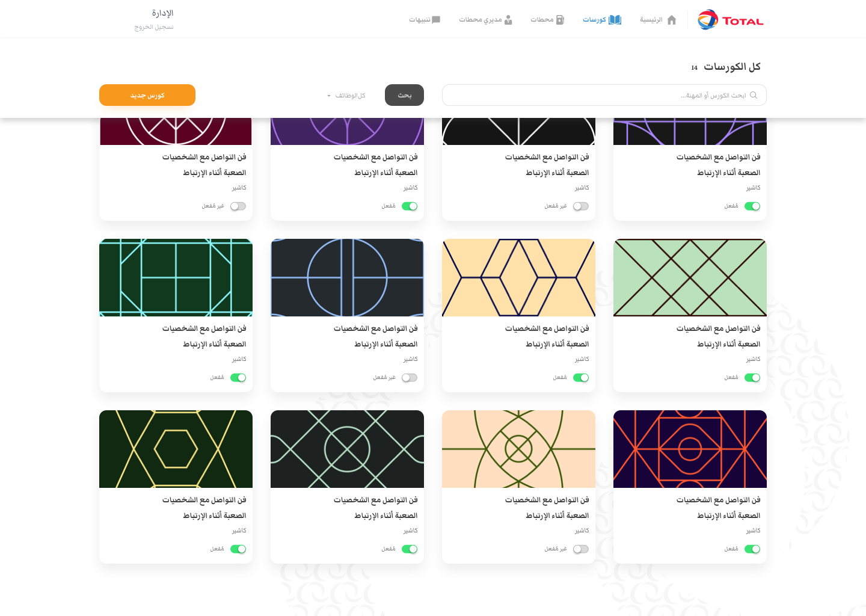This screenshot has height=616, width=866.
Task: Click the تسجيل الخروج logout link
Action: [x=154, y=27]
